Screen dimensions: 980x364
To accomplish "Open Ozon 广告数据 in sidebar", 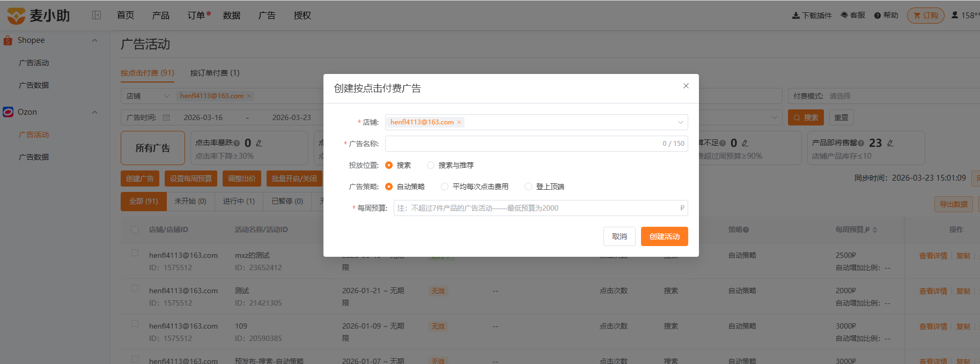I will point(34,157).
